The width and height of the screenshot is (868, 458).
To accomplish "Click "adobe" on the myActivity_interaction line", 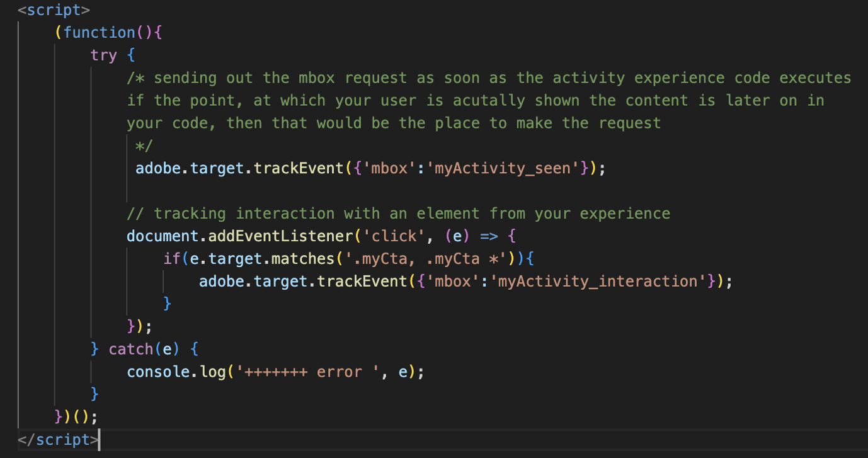I will tap(222, 281).
